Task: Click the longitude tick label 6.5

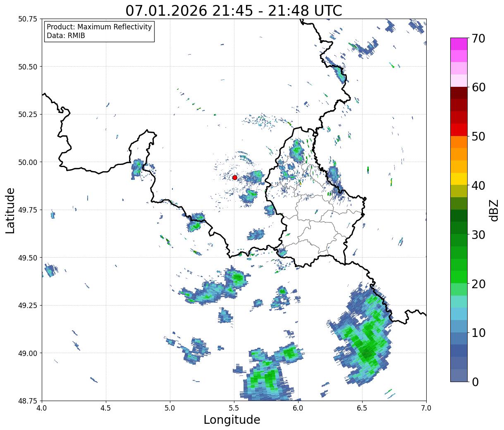Action: coord(362,408)
